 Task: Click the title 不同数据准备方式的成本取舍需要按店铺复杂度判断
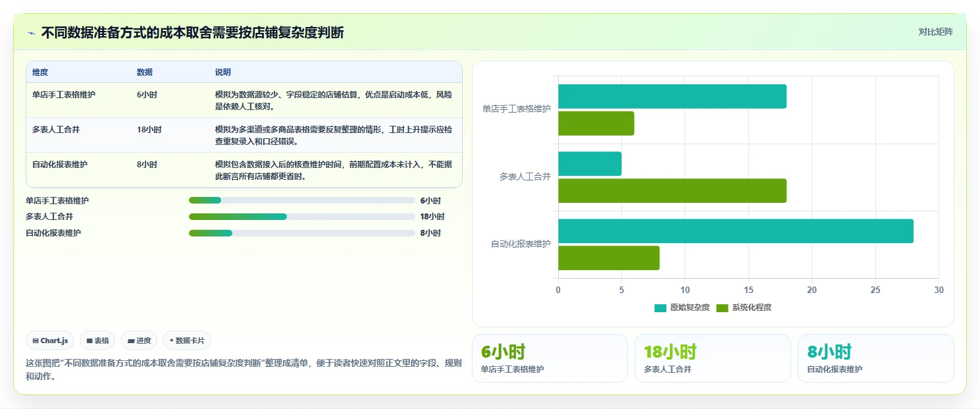(x=192, y=33)
